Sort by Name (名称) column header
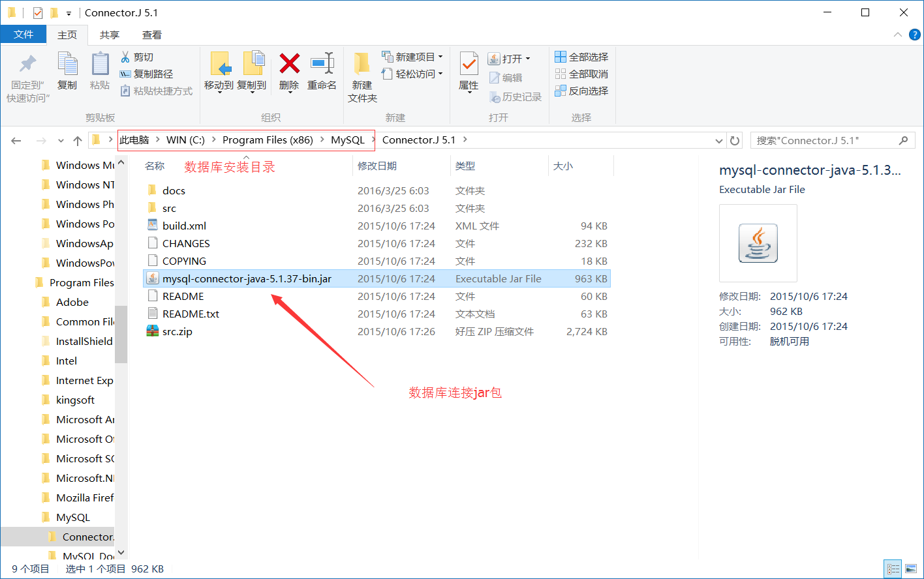 pos(155,166)
